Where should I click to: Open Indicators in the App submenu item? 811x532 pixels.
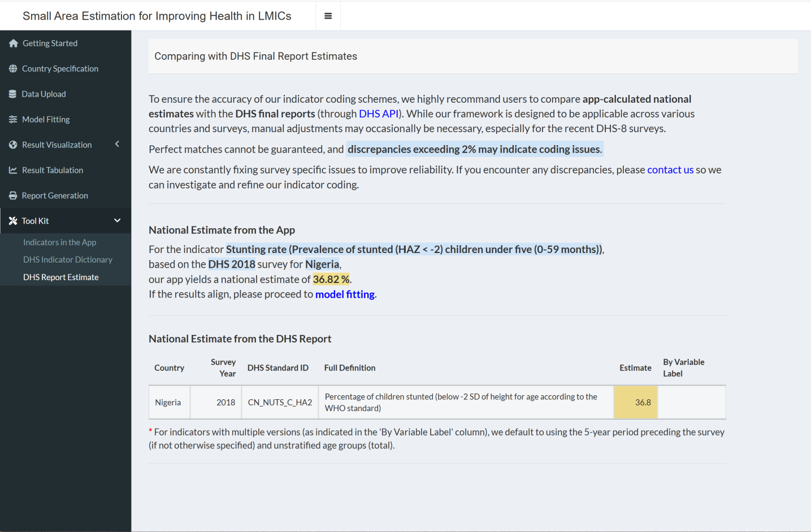click(x=59, y=242)
